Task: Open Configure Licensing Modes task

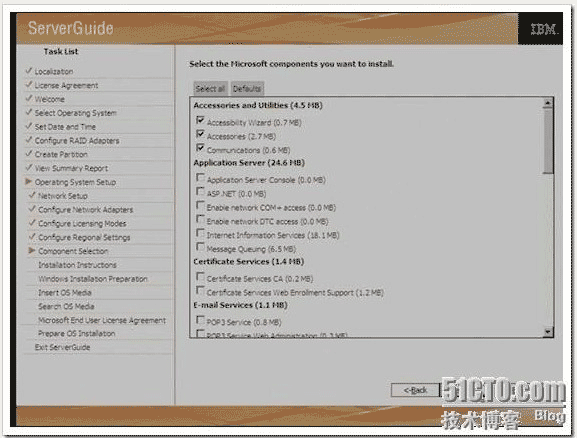Action: (82, 223)
